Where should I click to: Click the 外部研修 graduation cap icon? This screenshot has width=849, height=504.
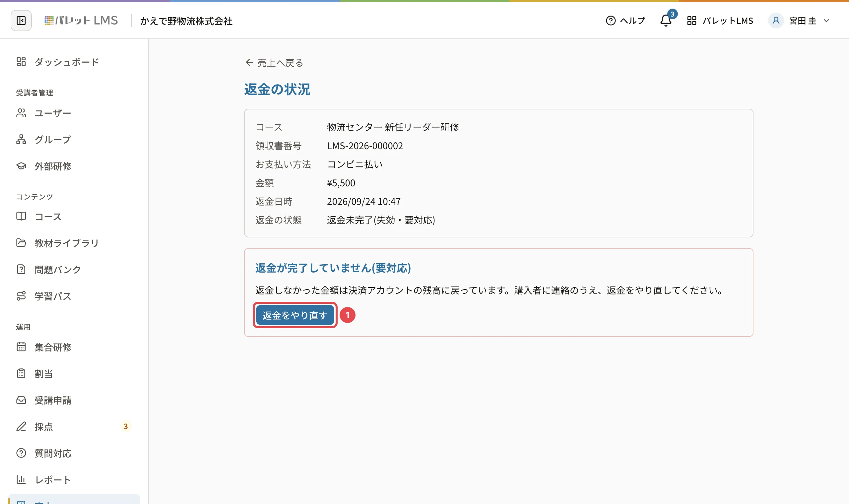(x=21, y=166)
